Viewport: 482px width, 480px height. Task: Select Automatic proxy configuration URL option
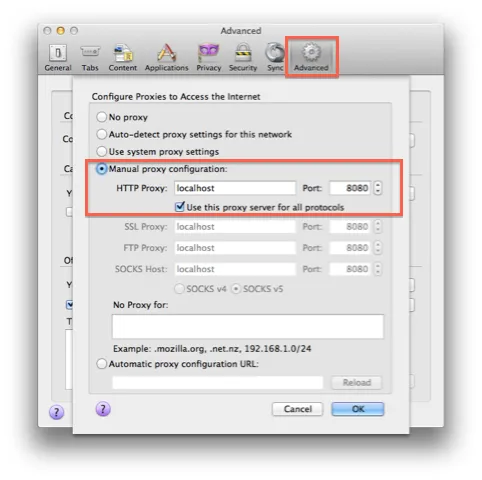101,364
